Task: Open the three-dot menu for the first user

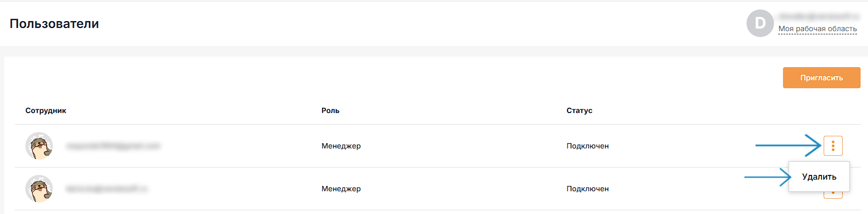Action: [x=833, y=146]
